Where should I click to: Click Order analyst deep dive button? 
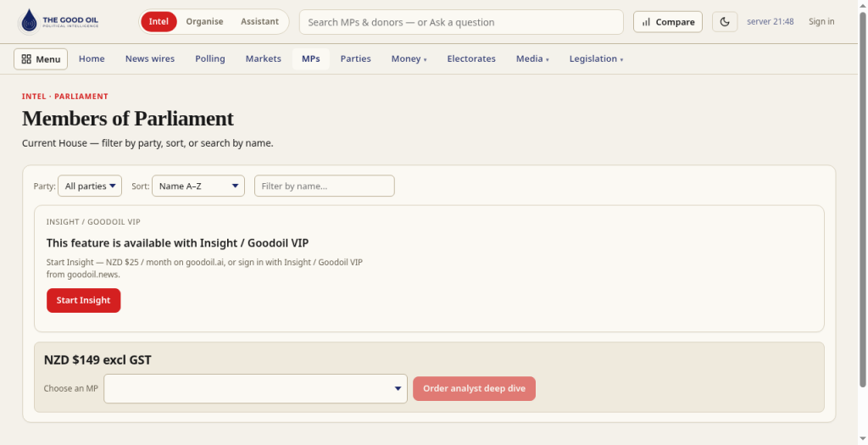click(474, 388)
